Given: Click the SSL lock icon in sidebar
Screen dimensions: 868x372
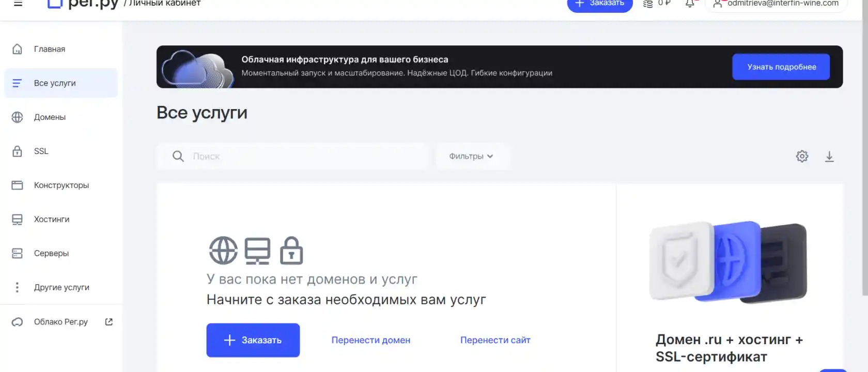Looking at the screenshot, I should pyautogui.click(x=17, y=151).
